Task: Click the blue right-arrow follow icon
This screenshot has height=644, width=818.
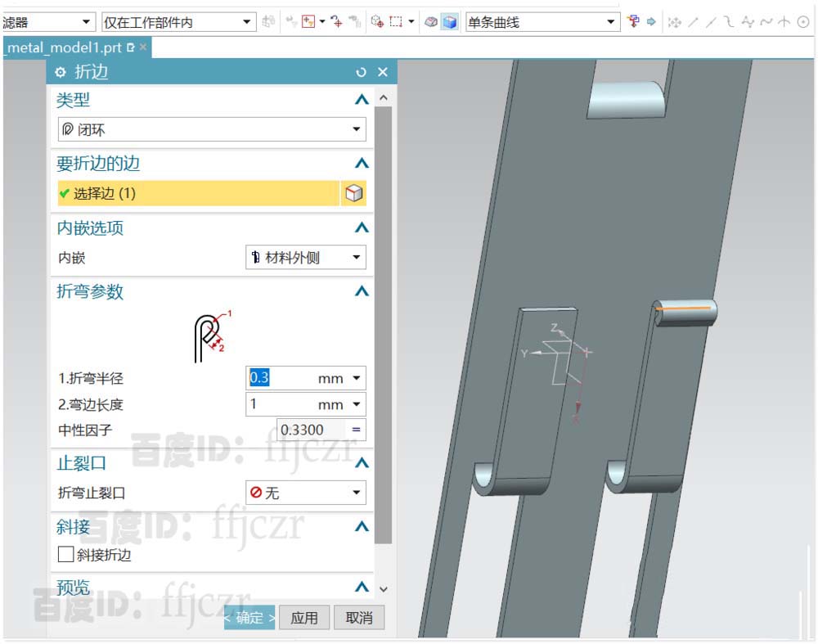Action: tap(651, 22)
